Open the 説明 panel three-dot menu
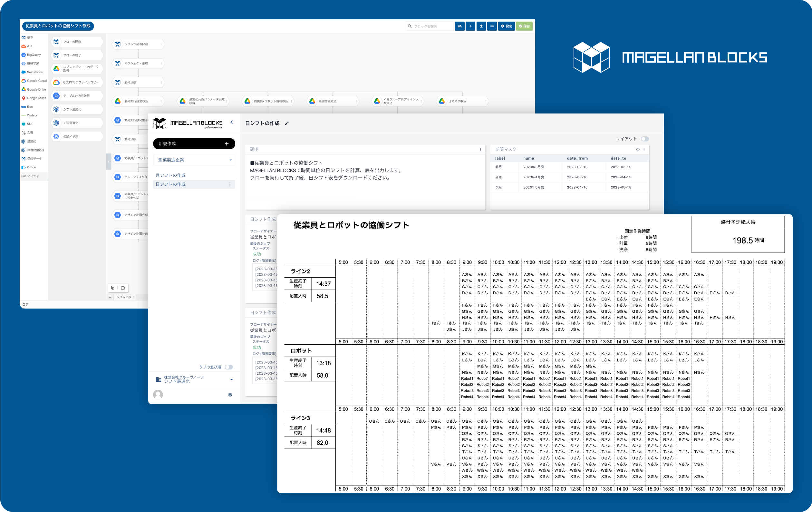This screenshot has width=812, height=512. coord(480,150)
